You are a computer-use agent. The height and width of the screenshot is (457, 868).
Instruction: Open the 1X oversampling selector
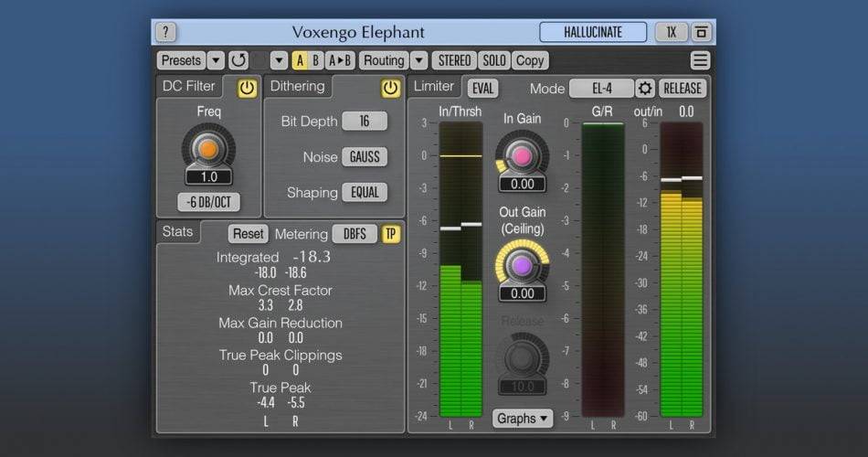click(671, 32)
